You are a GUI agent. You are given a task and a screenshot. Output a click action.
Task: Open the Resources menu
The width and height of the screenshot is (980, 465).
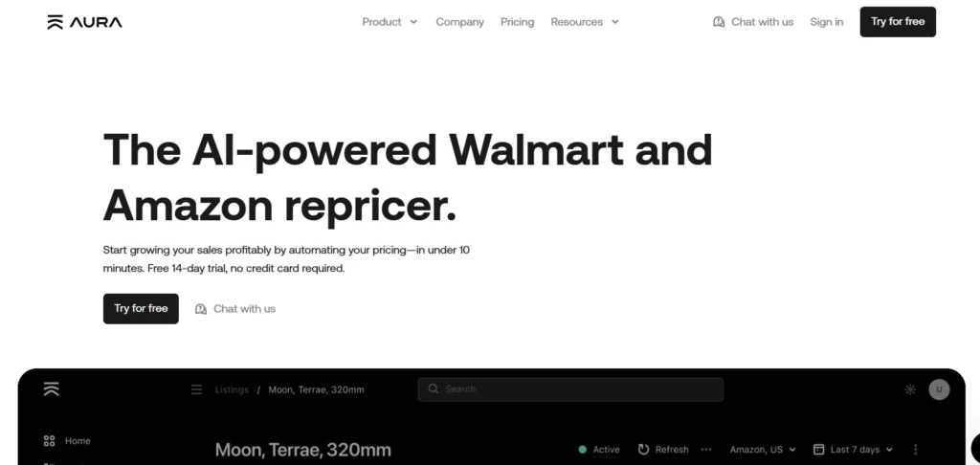click(576, 22)
